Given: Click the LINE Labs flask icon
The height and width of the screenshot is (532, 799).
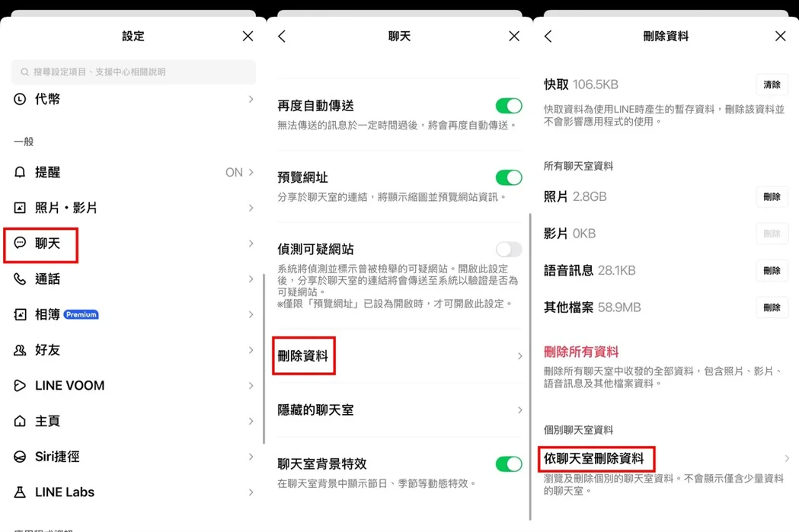Looking at the screenshot, I should pyautogui.click(x=19, y=492).
